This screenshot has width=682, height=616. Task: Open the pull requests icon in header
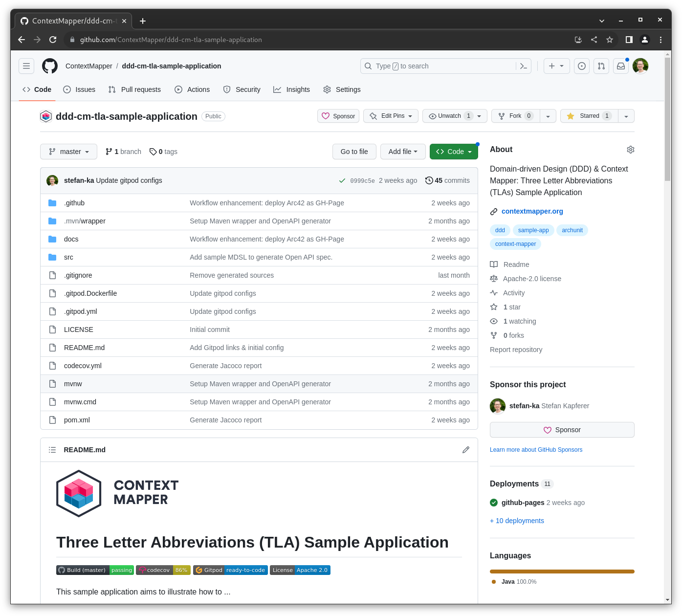(x=601, y=66)
